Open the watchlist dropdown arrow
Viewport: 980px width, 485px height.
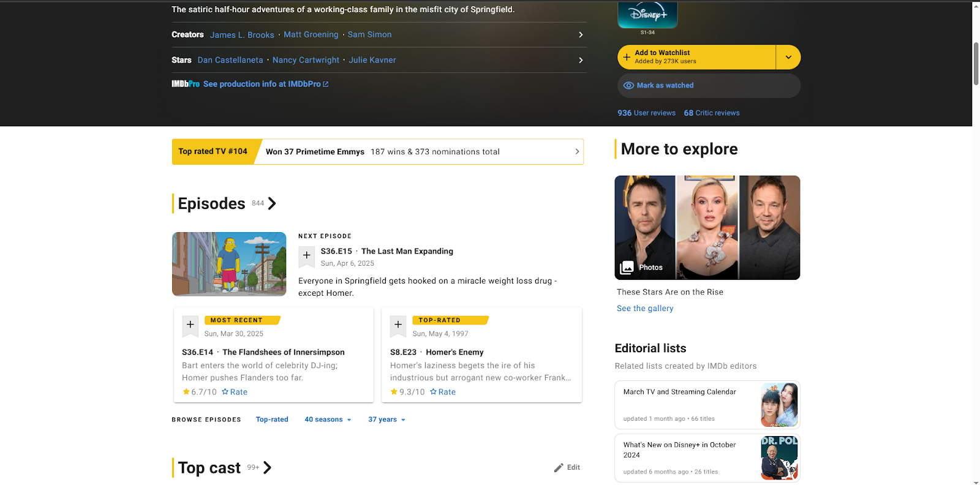(x=788, y=57)
